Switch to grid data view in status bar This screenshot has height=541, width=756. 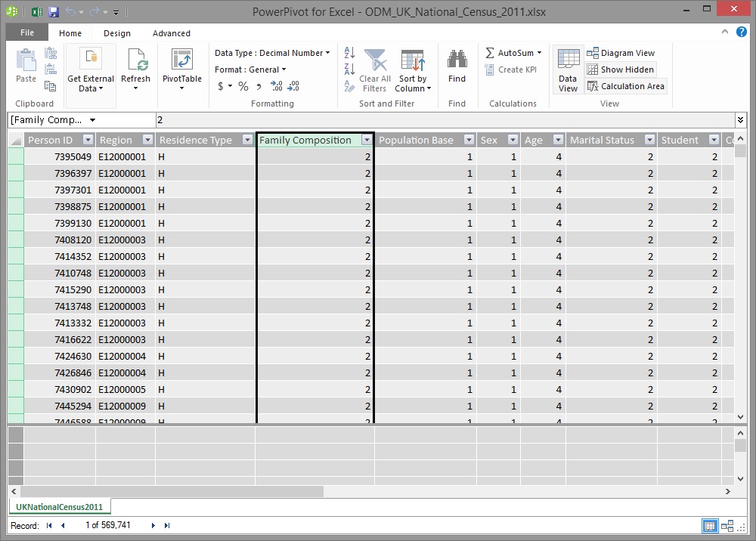click(710, 526)
